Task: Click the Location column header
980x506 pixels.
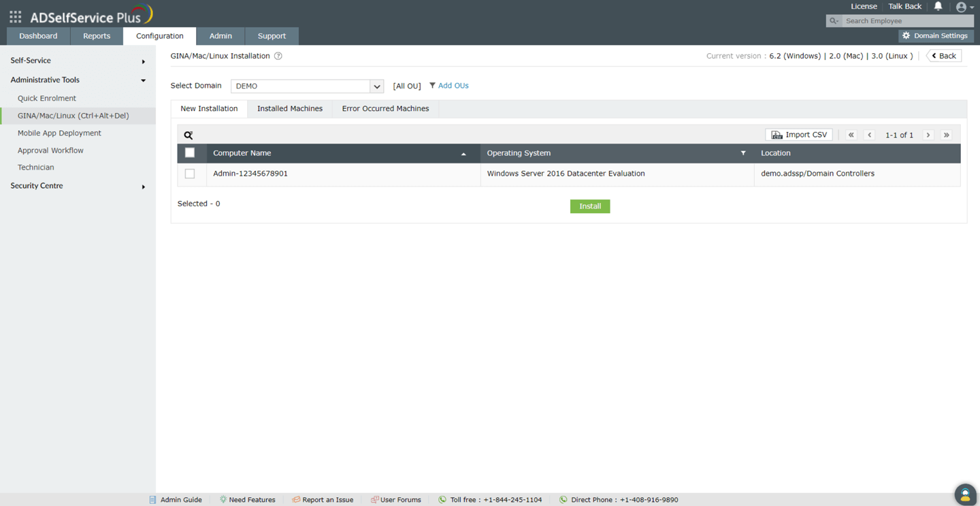Action: tap(857, 153)
